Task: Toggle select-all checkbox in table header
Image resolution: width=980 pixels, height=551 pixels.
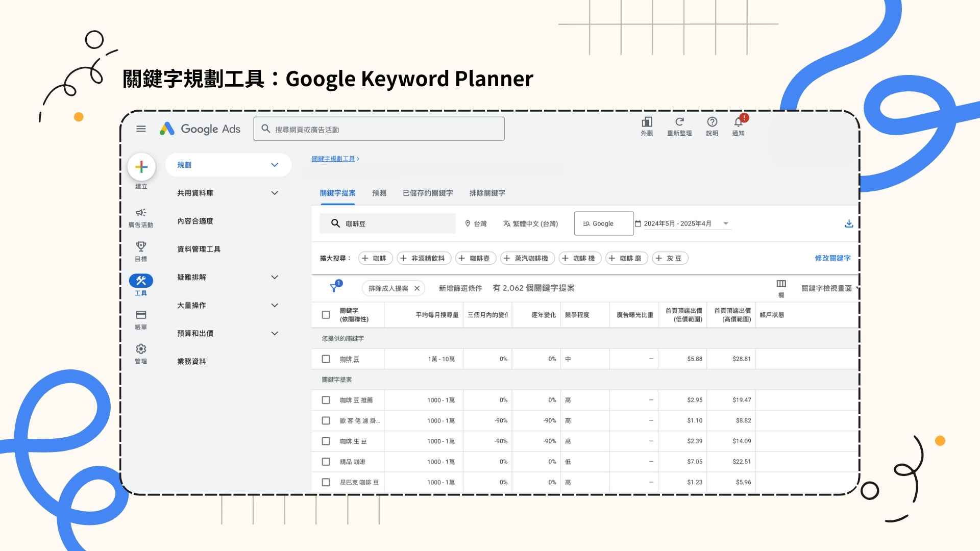Action: 326,315
